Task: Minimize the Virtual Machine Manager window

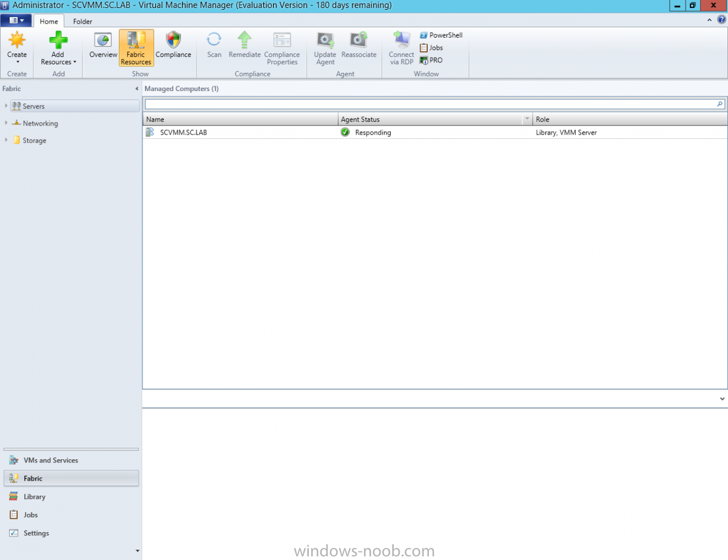Action: [x=678, y=5]
